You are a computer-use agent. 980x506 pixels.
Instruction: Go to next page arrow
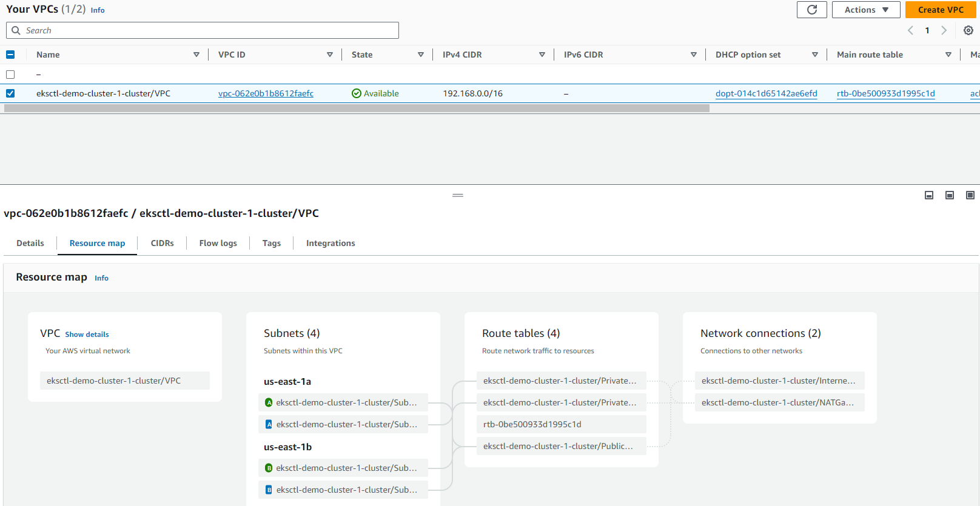pyautogui.click(x=944, y=30)
